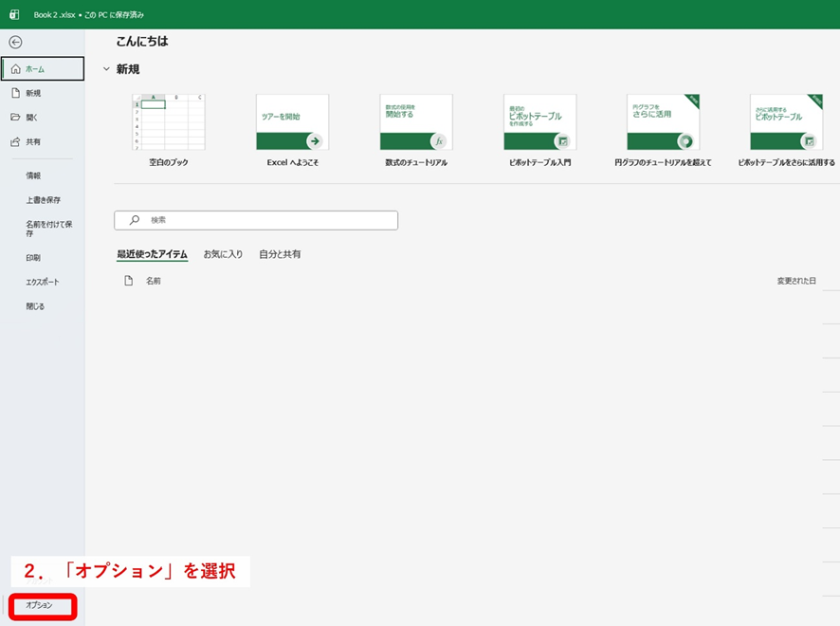Choose 名前を付けて保存 in the sidebar
The height and width of the screenshot is (626, 840).
pyautogui.click(x=48, y=228)
